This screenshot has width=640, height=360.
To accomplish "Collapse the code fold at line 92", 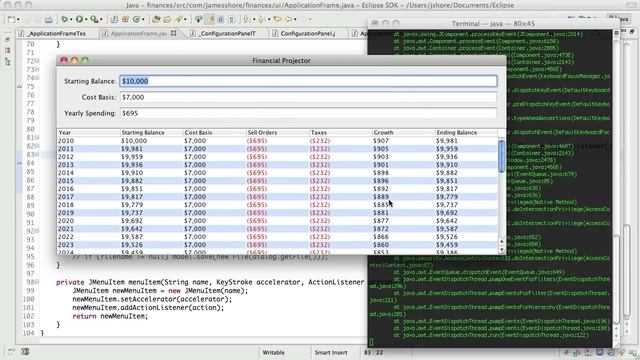I will 37,231.
